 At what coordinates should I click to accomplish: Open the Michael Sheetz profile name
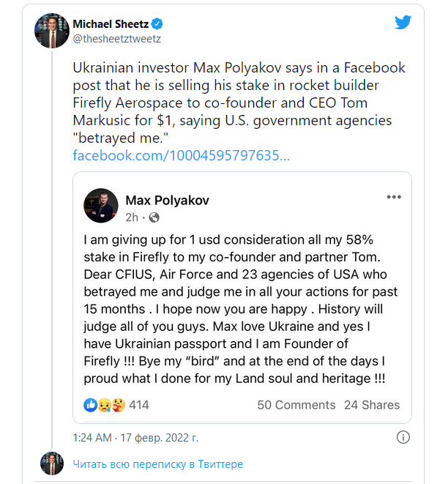tap(109, 25)
